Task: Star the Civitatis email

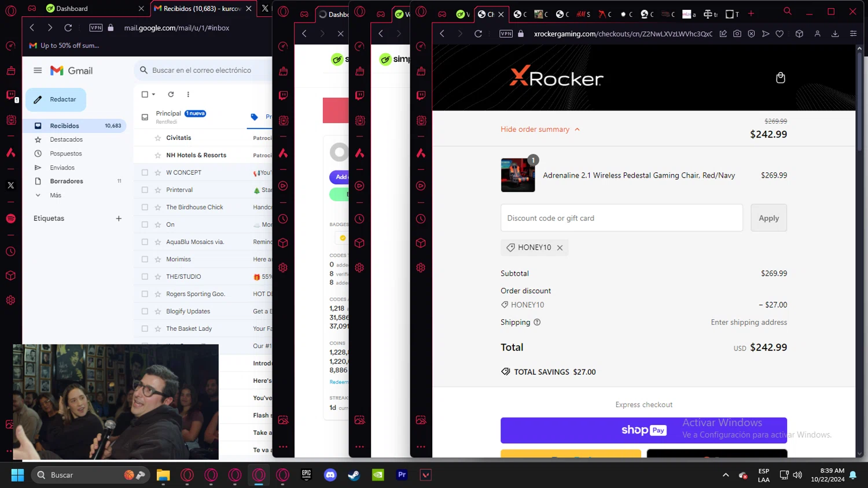Action: point(158,138)
